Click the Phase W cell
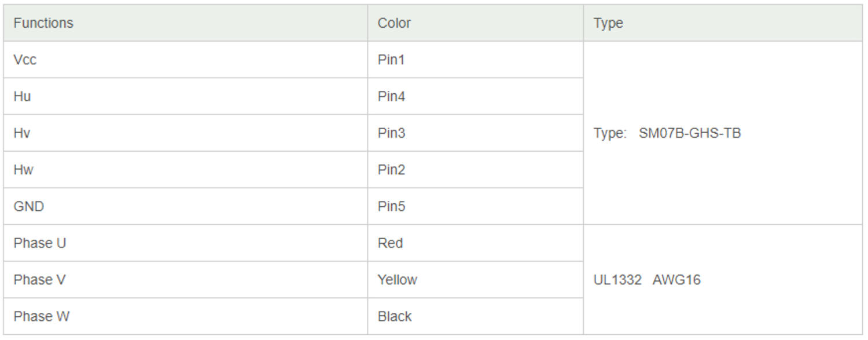This screenshot has width=868, height=340. click(185, 316)
